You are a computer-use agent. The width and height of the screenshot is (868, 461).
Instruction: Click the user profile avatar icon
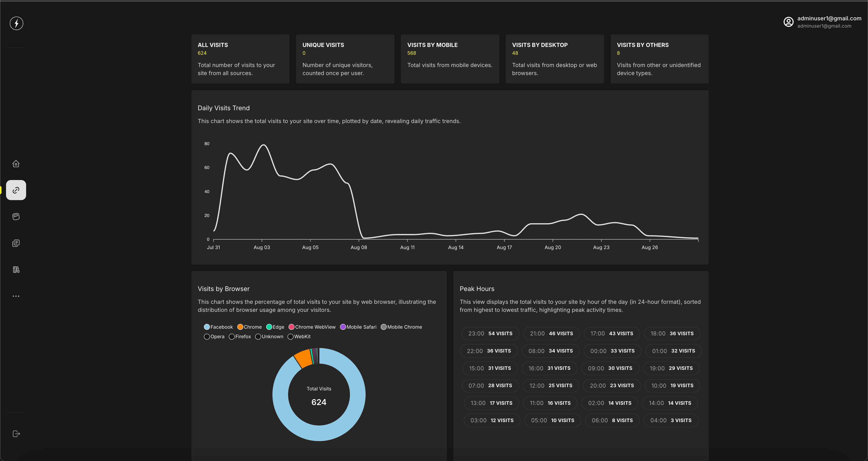(788, 22)
